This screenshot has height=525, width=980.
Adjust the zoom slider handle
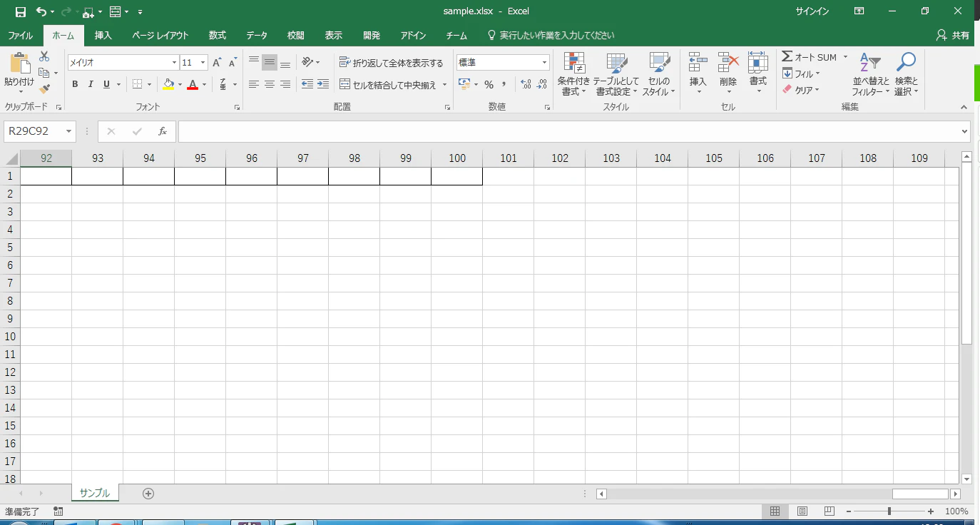[x=889, y=511]
